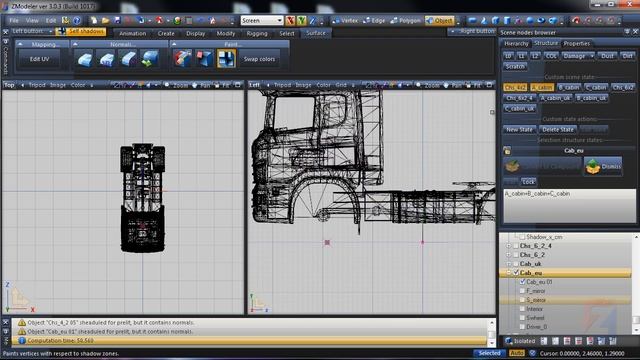This screenshot has height=360, width=640.
Task: Switch to Rigging tab
Action: (x=257, y=33)
